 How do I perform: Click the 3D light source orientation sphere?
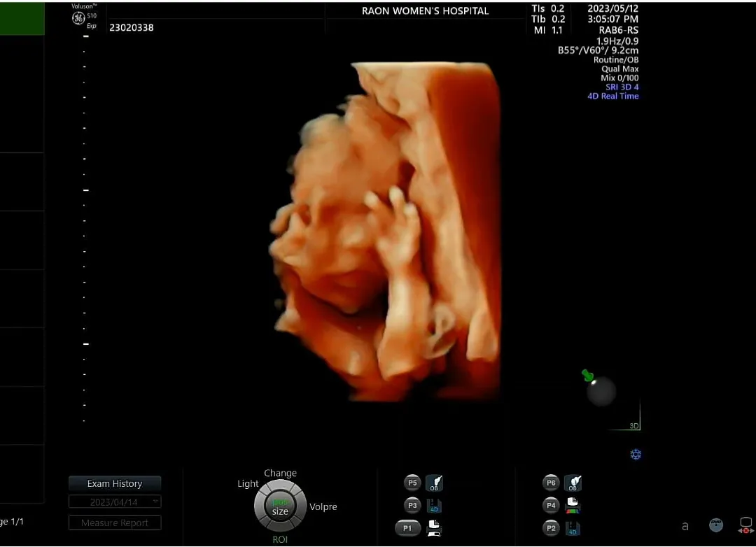601,392
